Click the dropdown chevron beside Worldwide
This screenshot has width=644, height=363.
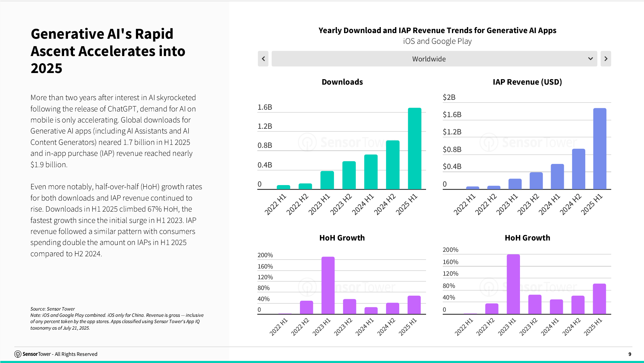(x=590, y=59)
